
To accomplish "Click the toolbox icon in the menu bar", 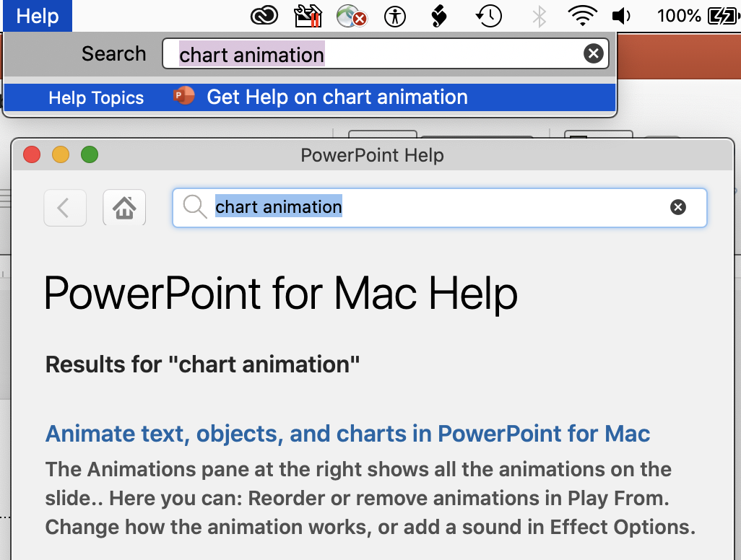I will (x=308, y=15).
